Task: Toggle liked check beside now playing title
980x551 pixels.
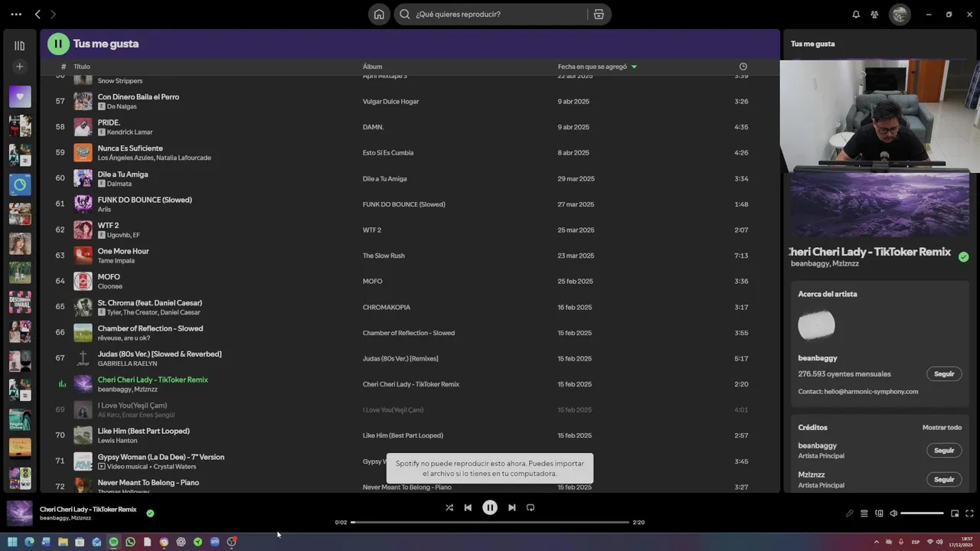Action: (x=964, y=257)
